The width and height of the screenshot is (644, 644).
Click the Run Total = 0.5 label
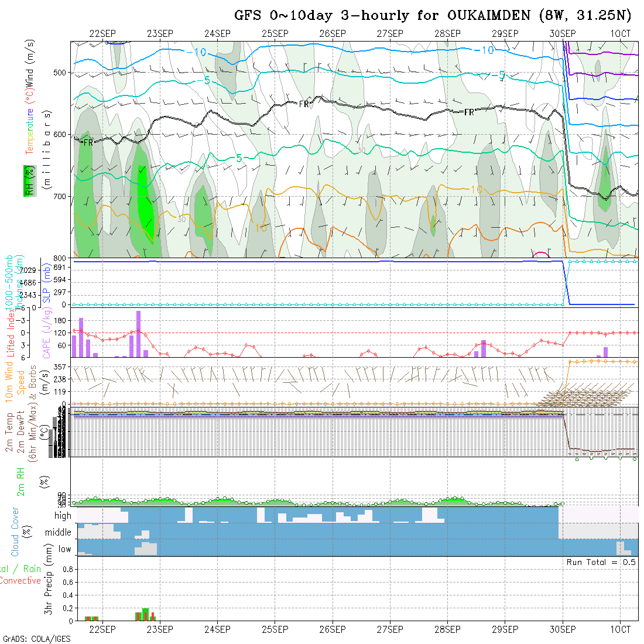tap(601, 562)
